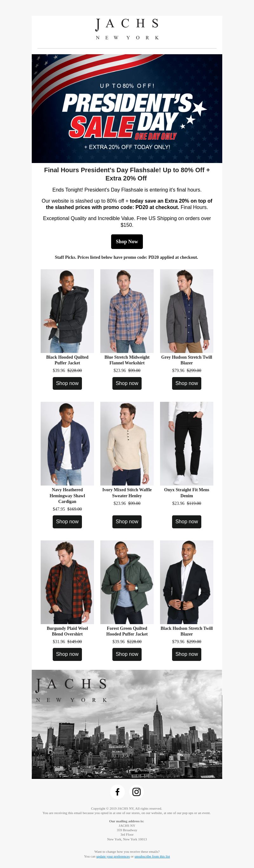The image size is (254, 868).
Task: Shop now for Onyx Straight Fit Denim
Action: (187, 522)
